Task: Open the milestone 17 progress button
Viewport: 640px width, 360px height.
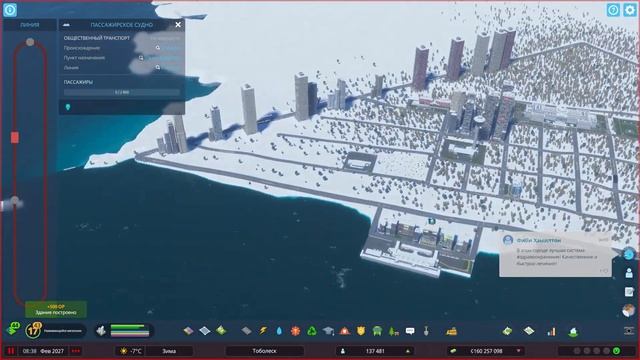Action: click(33, 330)
